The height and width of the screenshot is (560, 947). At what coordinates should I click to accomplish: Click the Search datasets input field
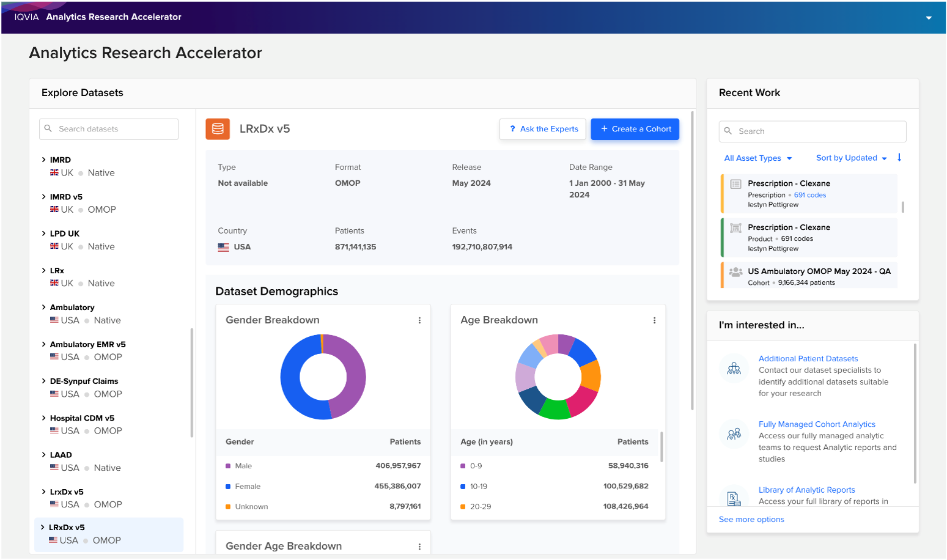(109, 129)
